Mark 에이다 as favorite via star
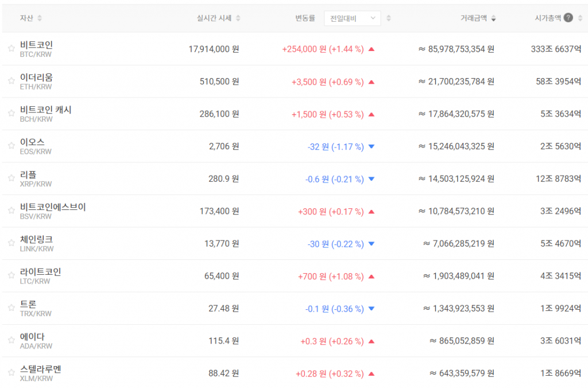Image resolution: width=588 pixels, height=389 pixels. [x=11, y=340]
